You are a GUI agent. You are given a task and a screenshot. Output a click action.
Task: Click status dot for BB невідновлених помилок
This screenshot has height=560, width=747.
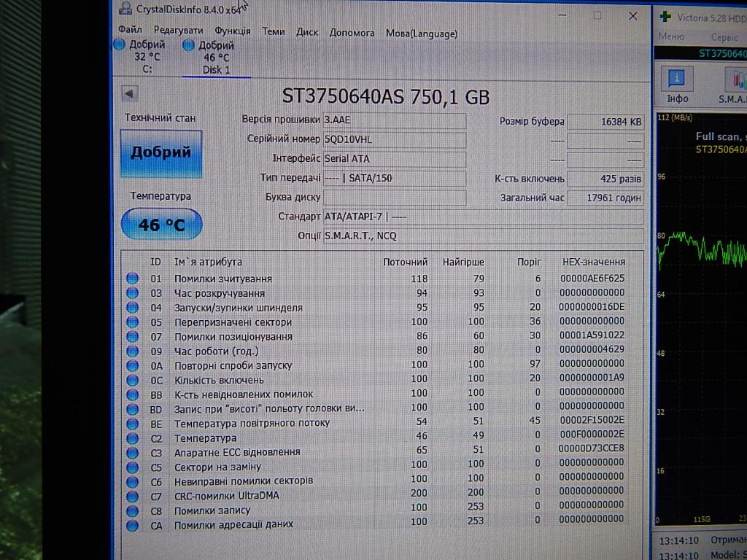click(133, 394)
